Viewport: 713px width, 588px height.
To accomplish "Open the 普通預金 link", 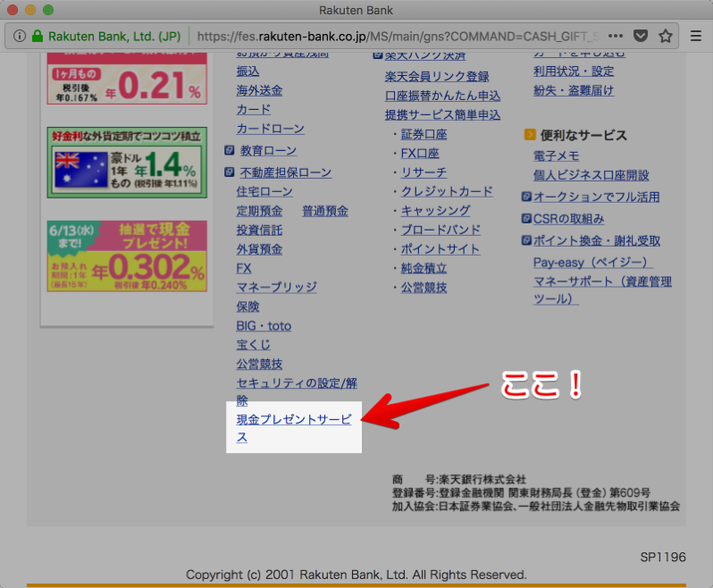I will point(325,211).
